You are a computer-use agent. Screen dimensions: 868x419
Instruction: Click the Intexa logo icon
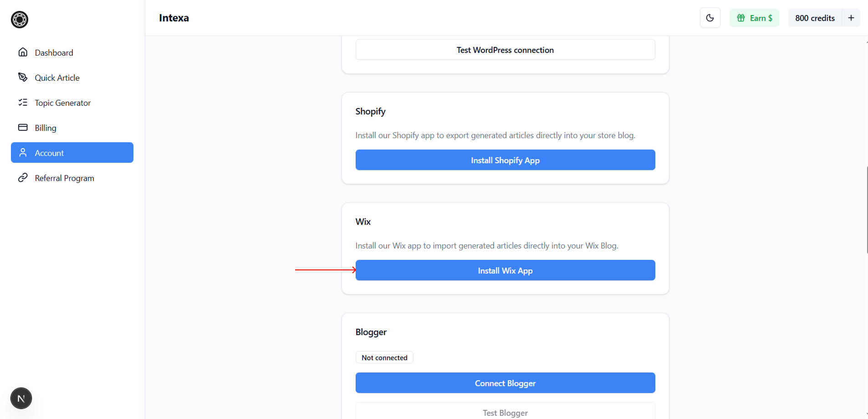tap(20, 20)
